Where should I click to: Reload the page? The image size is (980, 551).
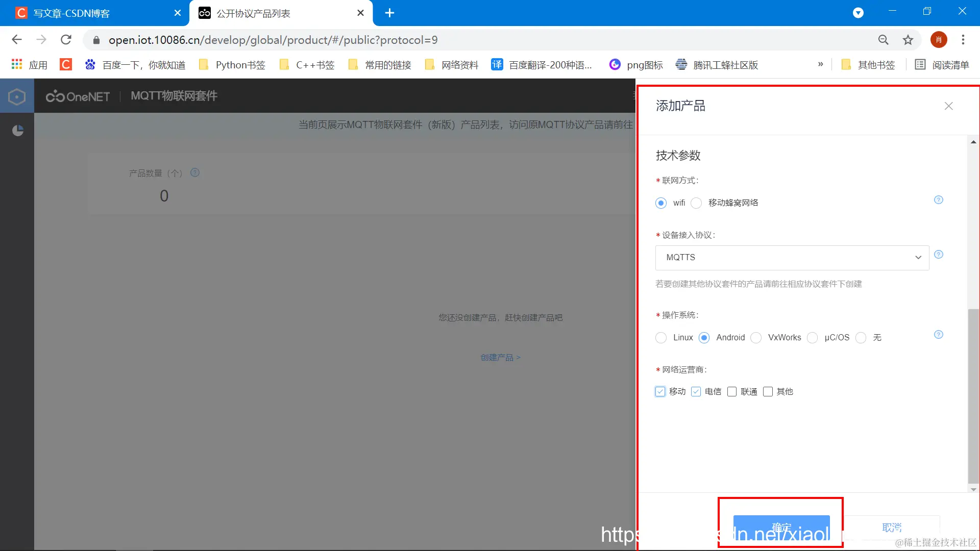pyautogui.click(x=66, y=40)
